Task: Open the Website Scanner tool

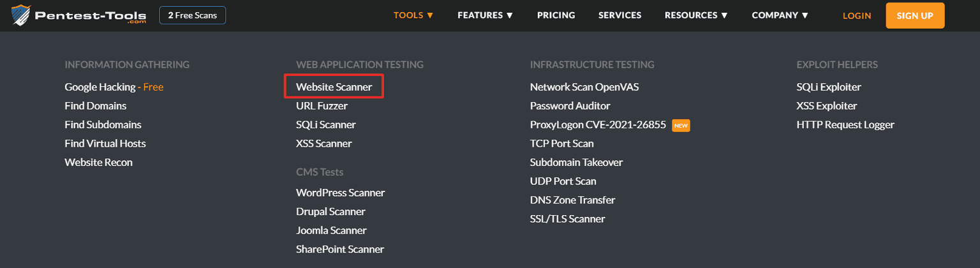Action: point(334,87)
